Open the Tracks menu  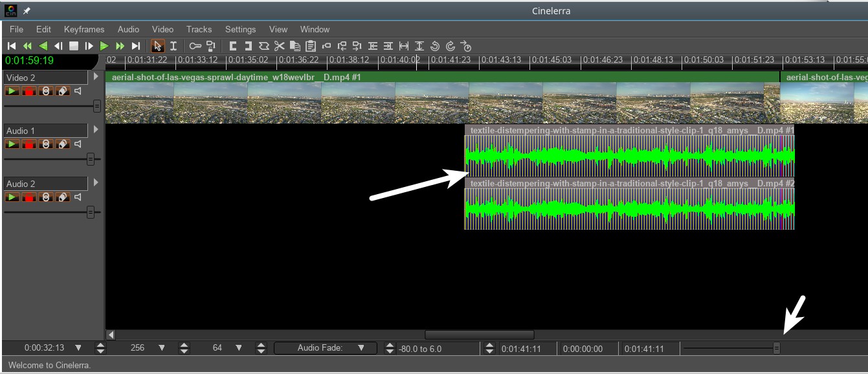pos(199,29)
